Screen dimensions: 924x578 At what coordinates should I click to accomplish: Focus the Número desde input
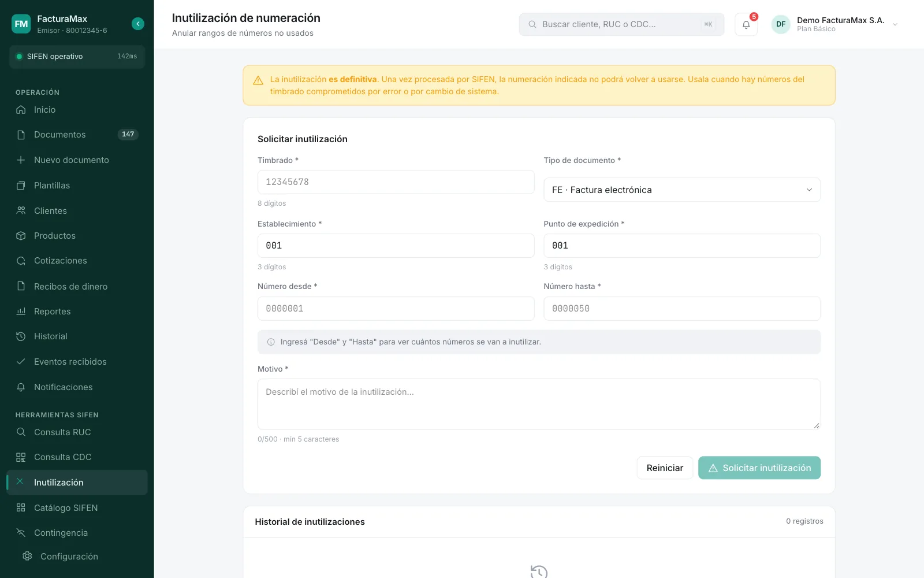coord(396,309)
